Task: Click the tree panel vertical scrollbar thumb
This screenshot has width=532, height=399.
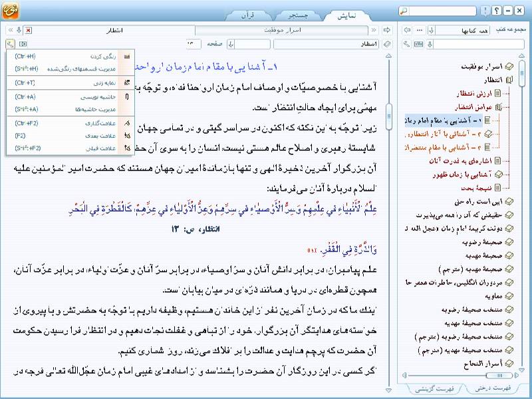Action: (522, 73)
